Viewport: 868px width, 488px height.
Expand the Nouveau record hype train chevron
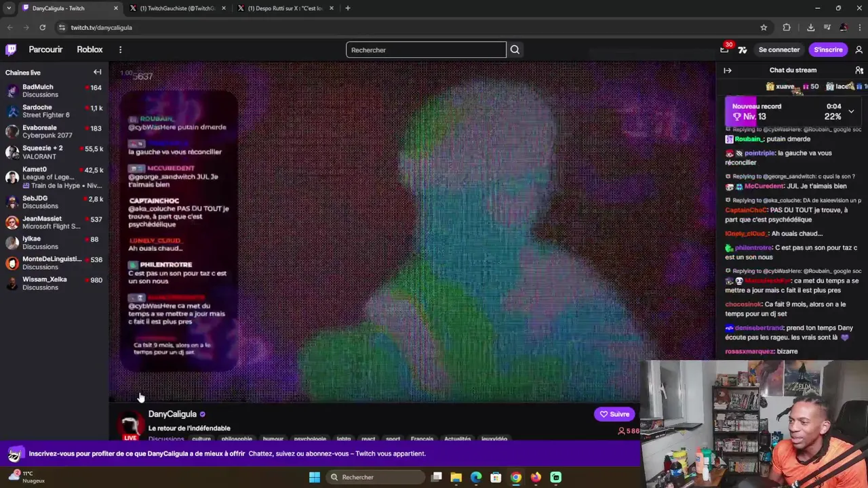point(851,111)
